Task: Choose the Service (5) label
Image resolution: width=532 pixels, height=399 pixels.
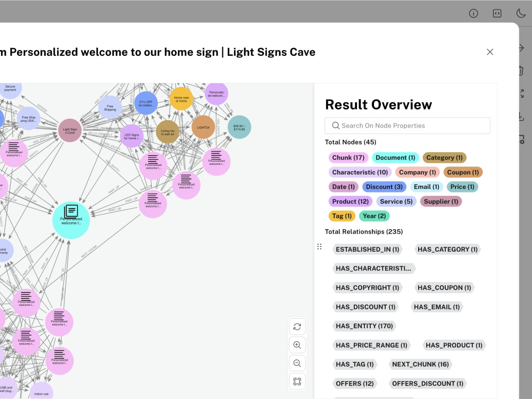Action: 396,202
